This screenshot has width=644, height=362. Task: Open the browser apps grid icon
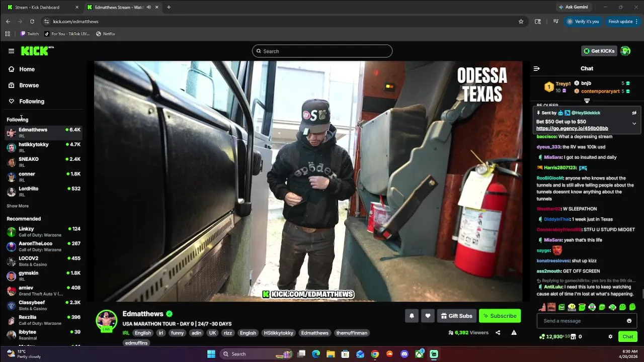[x=8, y=34]
